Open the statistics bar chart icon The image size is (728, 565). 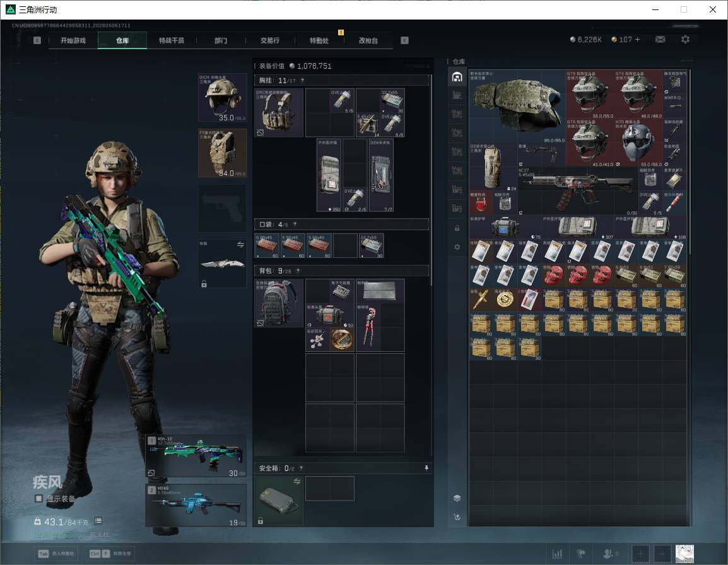(x=557, y=554)
